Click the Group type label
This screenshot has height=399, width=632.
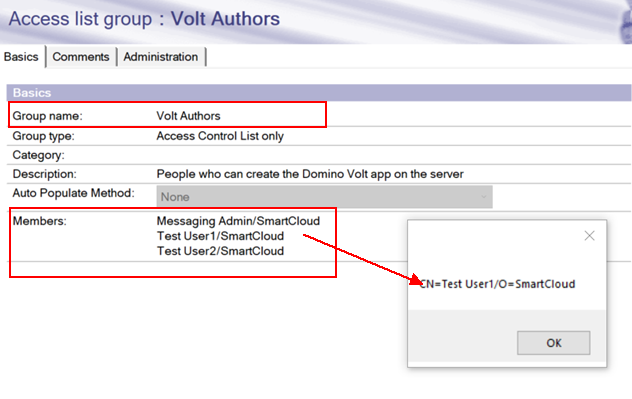pyautogui.click(x=44, y=136)
